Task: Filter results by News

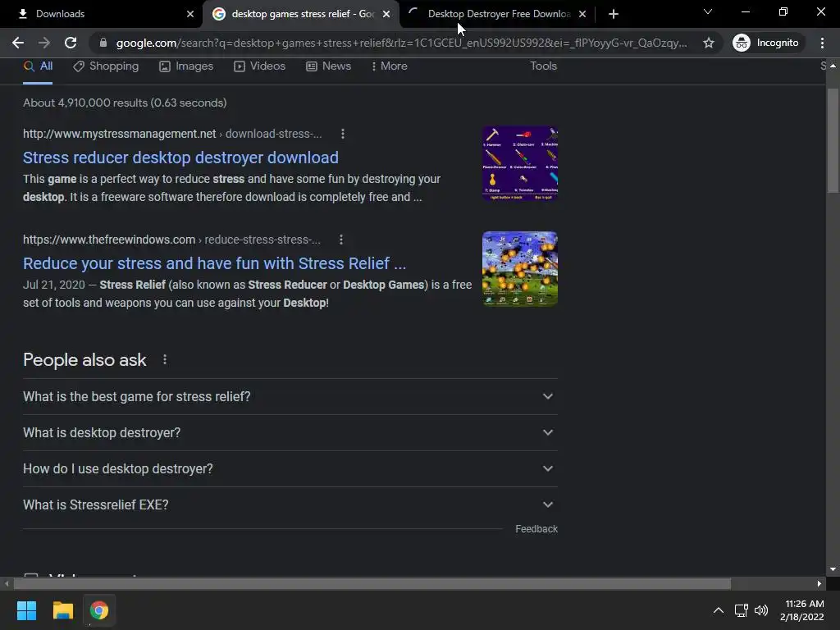Action: coord(328,66)
